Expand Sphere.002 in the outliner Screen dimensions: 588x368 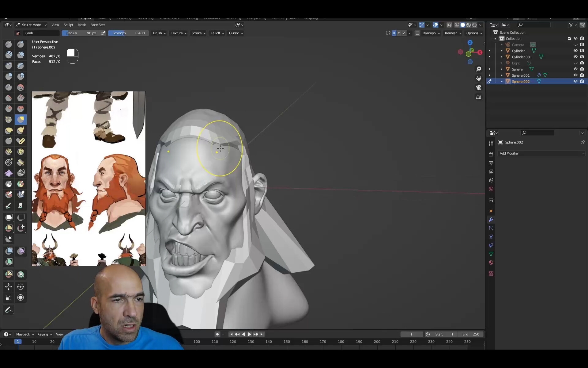tap(502, 81)
